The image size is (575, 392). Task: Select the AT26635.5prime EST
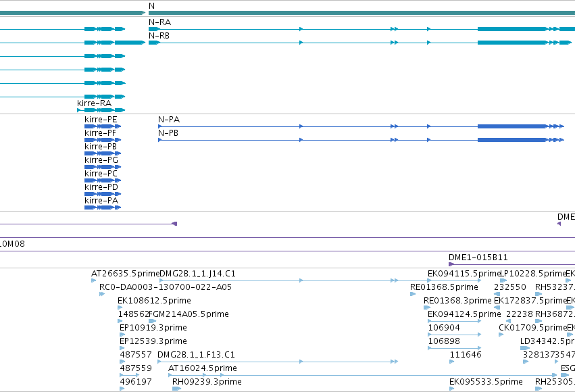click(x=93, y=280)
